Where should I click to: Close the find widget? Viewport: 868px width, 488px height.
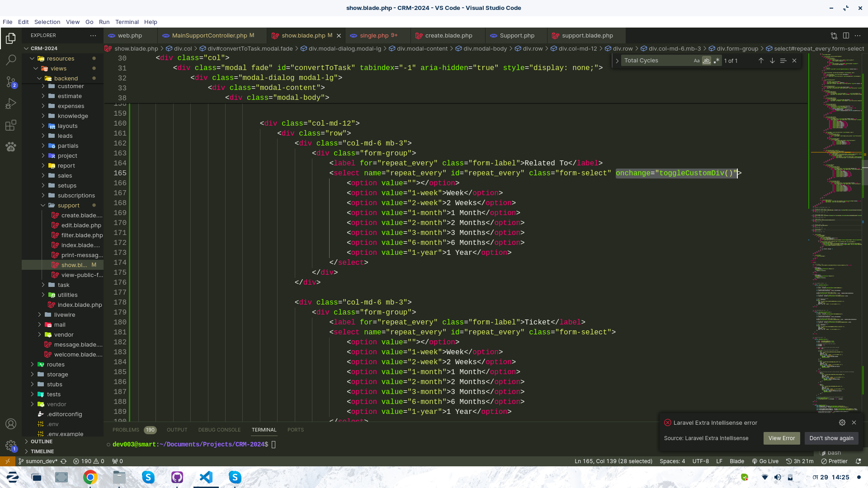click(x=794, y=61)
